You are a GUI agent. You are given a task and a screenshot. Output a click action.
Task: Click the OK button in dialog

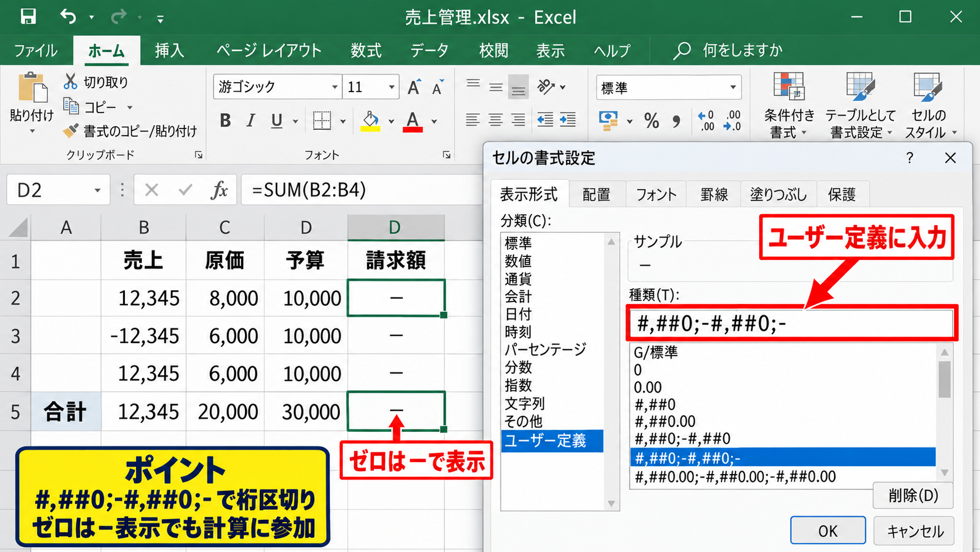(x=828, y=531)
